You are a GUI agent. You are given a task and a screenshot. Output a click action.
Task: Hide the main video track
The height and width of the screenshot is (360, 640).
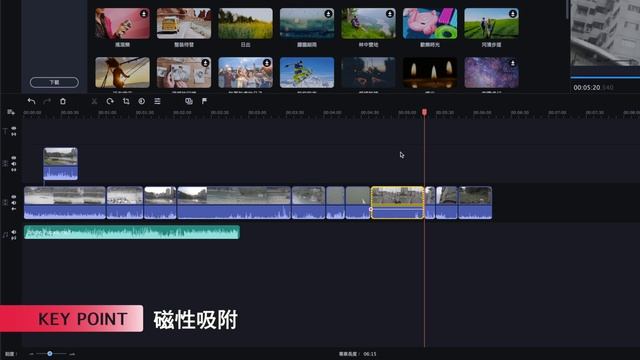[14, 197]
